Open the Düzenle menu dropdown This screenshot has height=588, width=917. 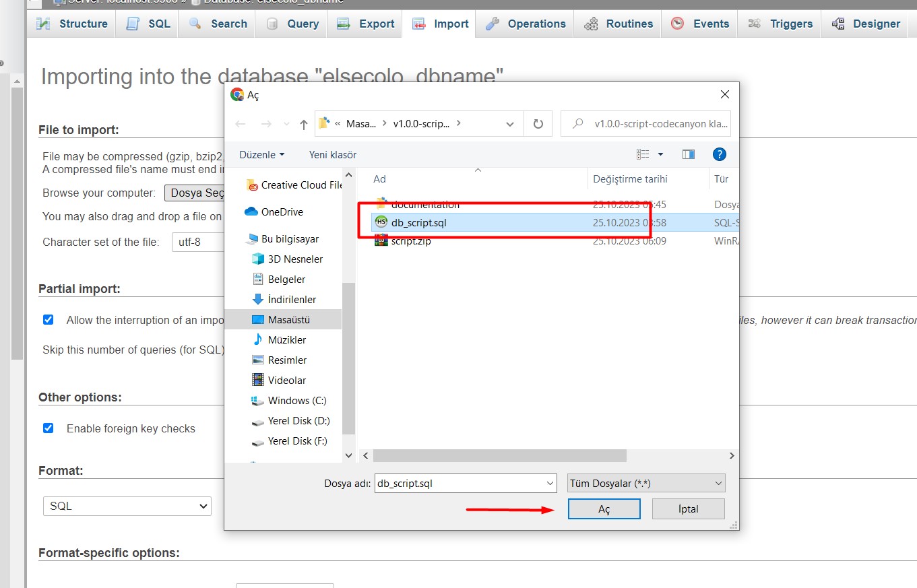tap(262, 154)
